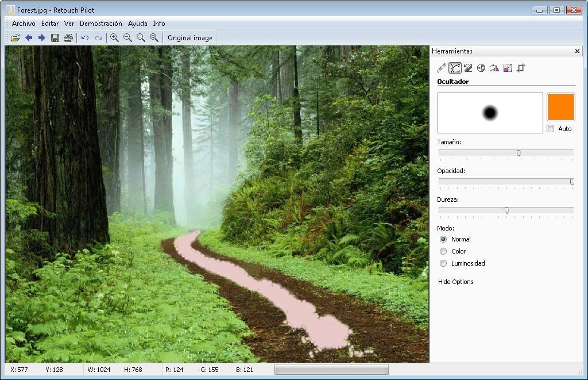This screenshot has width=588, height=380.
Task: Click the Opacidad opacity slider
Action: coord(506,182)
